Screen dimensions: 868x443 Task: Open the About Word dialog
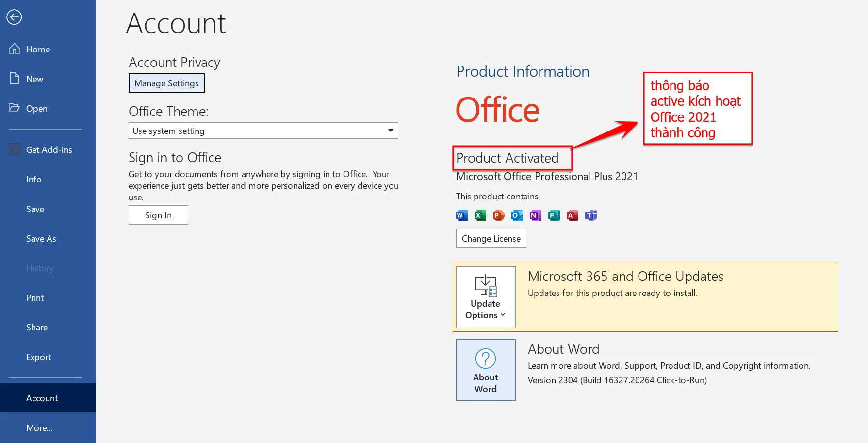(486, 370)
